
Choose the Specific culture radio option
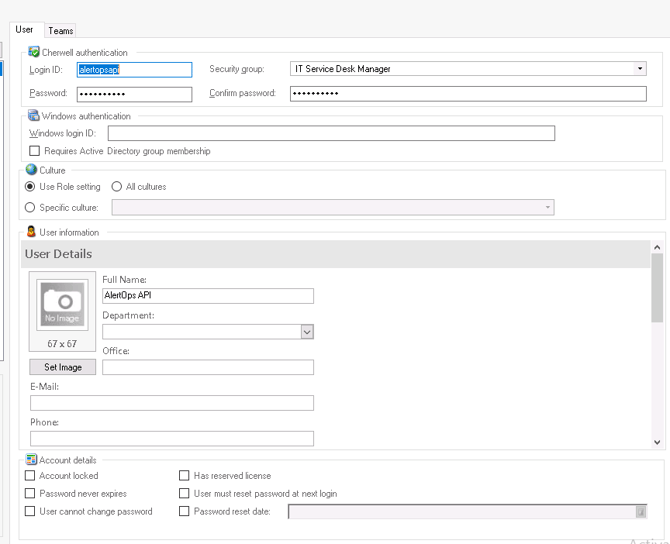pyautogui.click(x=29, y=208)
